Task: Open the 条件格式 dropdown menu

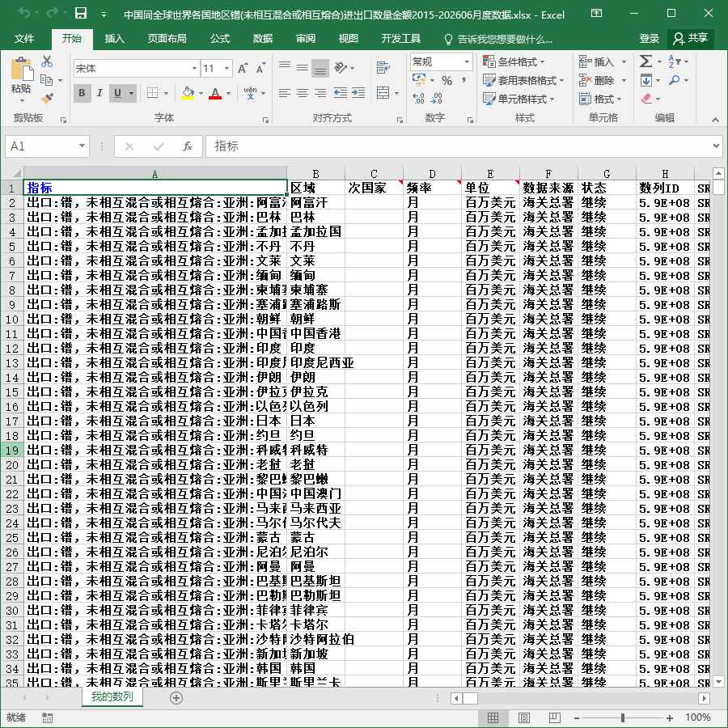Action: 514,61
